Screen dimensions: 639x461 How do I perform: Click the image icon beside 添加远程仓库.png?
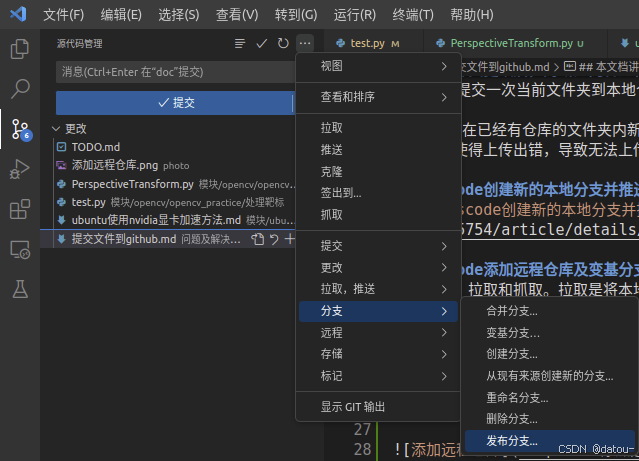point(62,165)
